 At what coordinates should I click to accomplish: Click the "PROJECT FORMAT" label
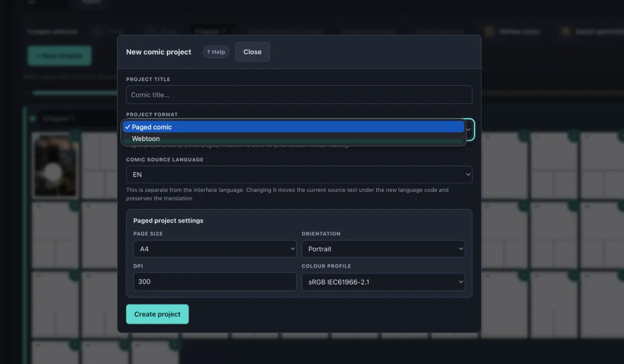click(x=152, y=114)
